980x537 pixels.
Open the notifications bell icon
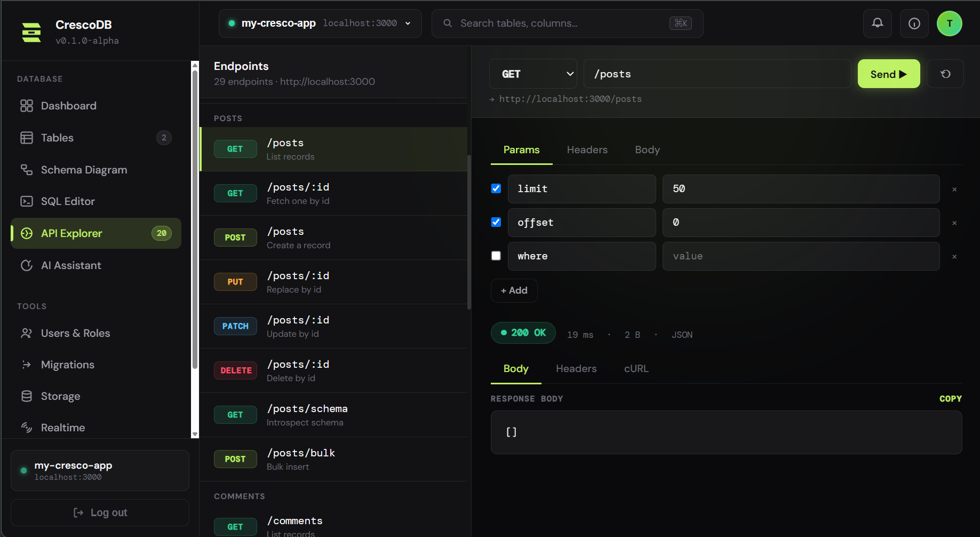point(878,23)
